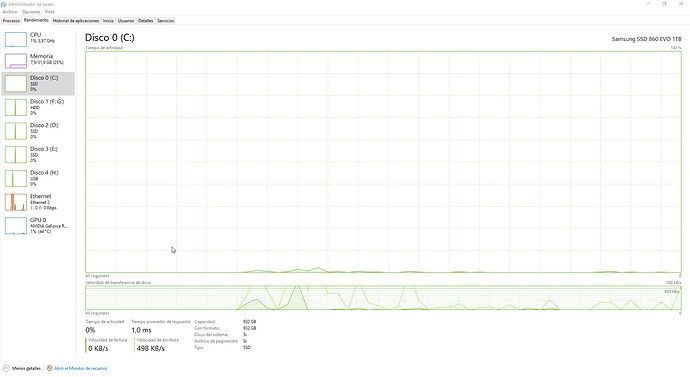Collapse view with Menos detalles

point(22,368)
